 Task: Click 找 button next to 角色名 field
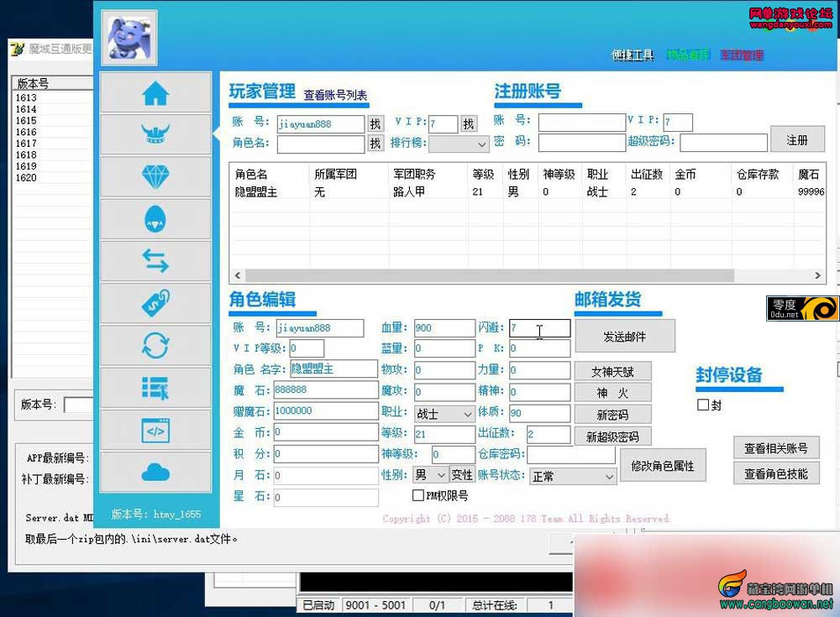pyautogui.click(x=375, y=144)
